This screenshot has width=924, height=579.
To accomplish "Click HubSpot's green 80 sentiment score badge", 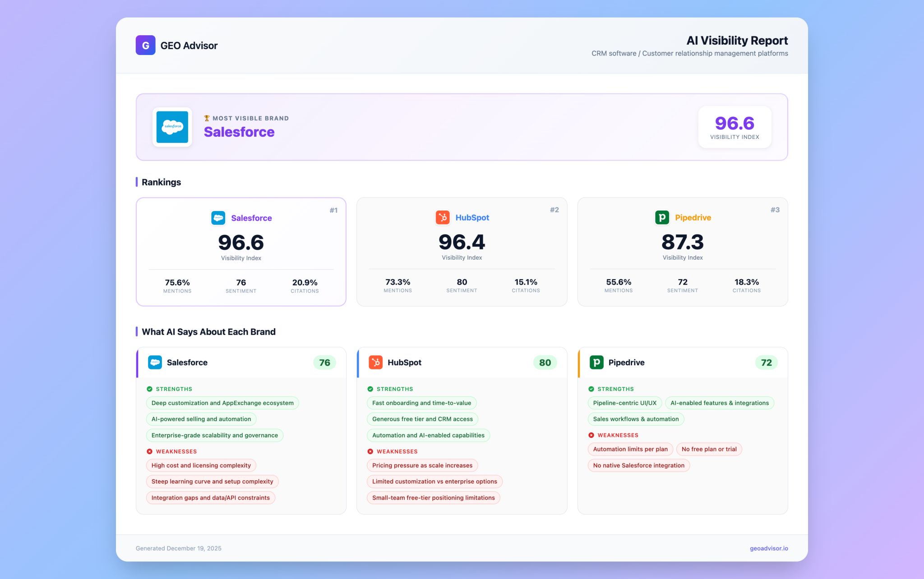I will click(x=545, y=363).
